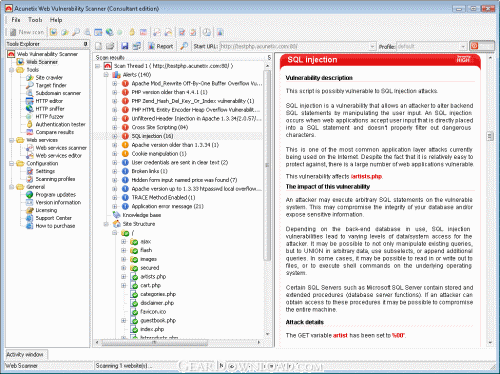This screenshot has height=374, width=500.
Task: Open the Start URL dropdown arrow
Action: coord(373,46)
